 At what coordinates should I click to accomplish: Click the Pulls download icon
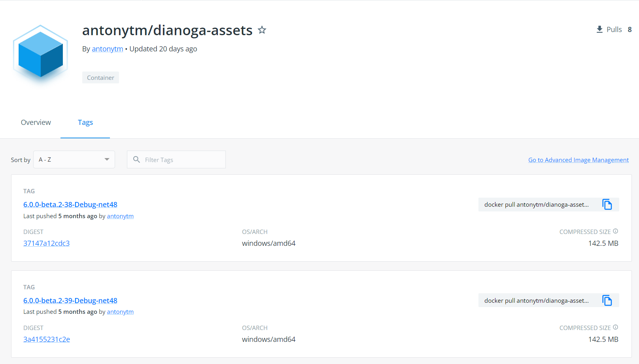click(599, 29)
